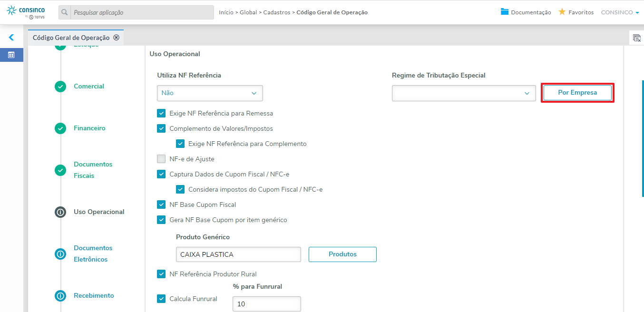The width and height of the screenshot is (644, 312).
Task: Close the Código Geral de Operação tab
Action: (x=116, y=38)
